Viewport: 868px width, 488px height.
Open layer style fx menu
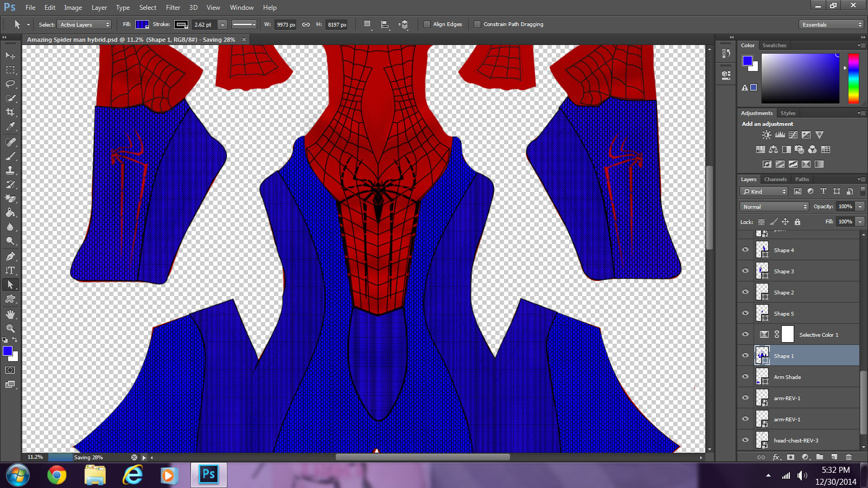(x=776, y=457)
